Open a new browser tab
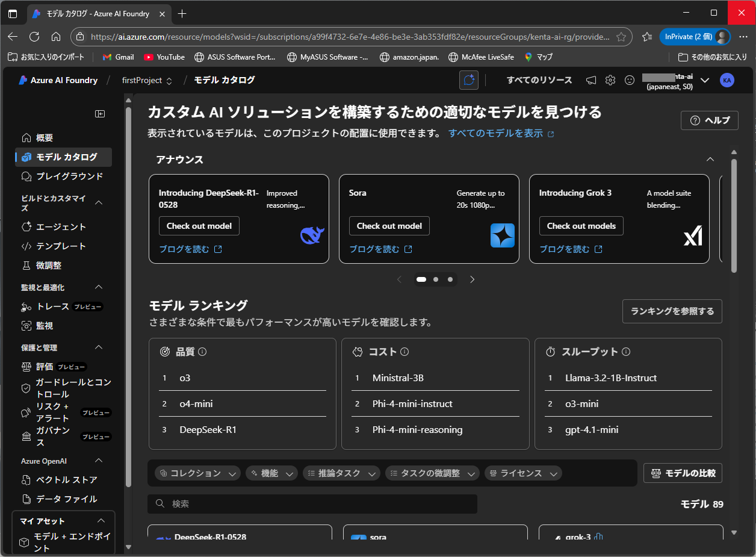The height and width of the screenshot is (557, 756). click(182, 13)
